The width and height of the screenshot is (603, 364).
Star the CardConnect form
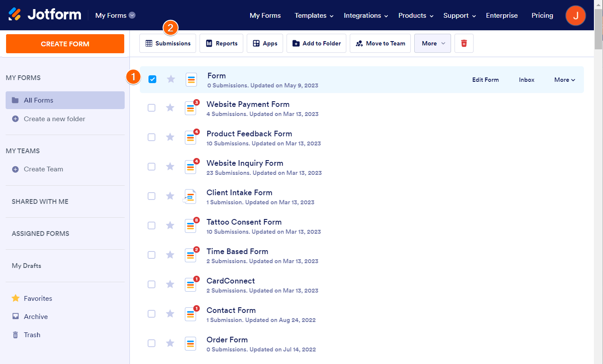(x=170, y=284)
